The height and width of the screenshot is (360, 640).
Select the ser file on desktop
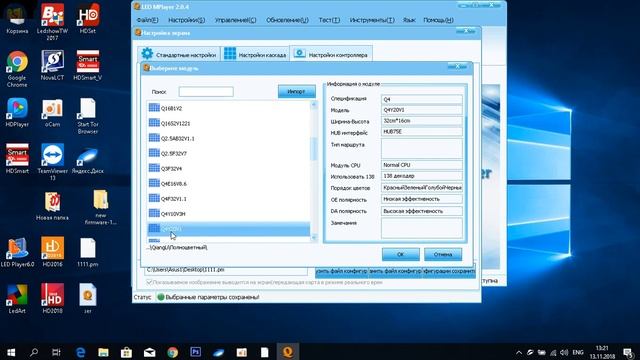(x=88, y=299)
